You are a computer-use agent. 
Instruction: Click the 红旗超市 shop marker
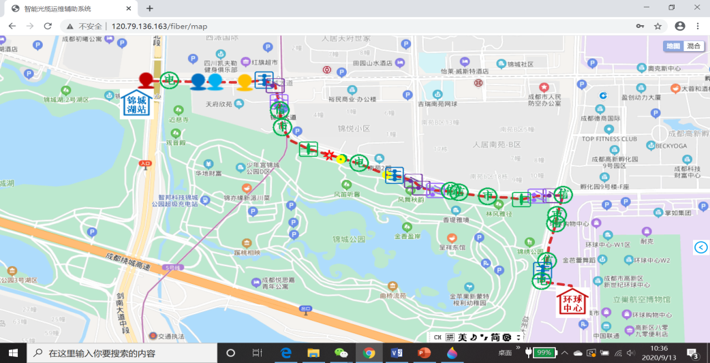[246, 62]
